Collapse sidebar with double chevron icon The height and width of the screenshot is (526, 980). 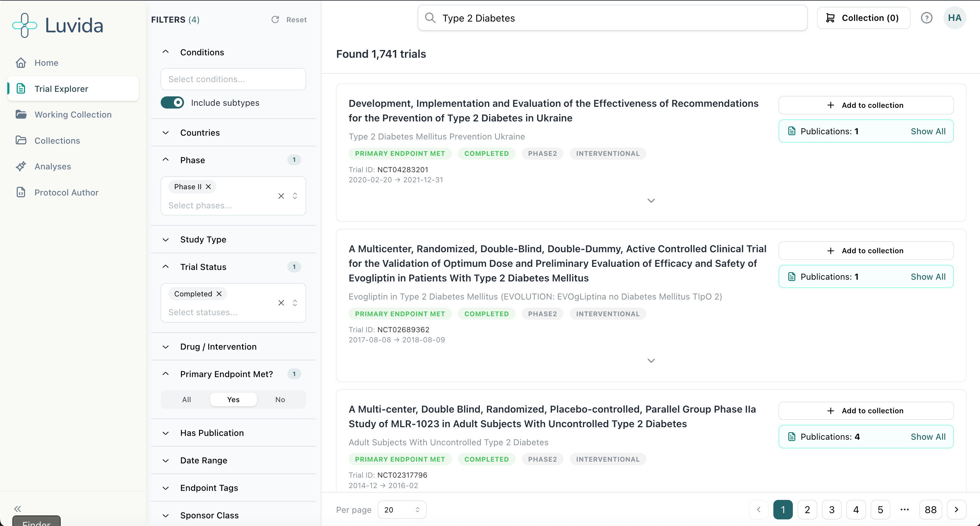(x=17, y=509)
